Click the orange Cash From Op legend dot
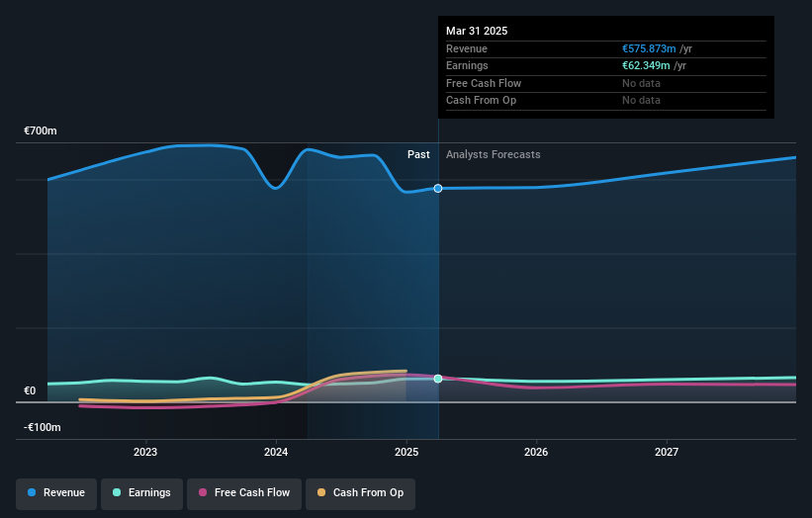This screenshot has height=518, width=812. 321,492
